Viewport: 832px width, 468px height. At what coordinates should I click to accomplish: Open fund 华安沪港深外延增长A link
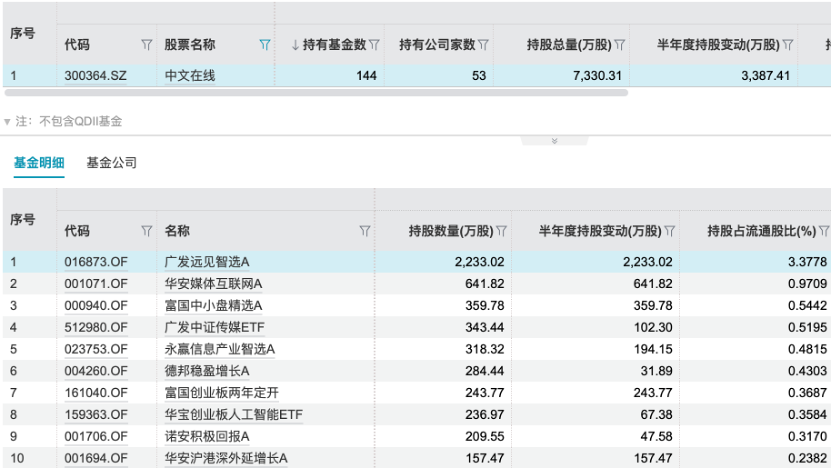point(226,458)
